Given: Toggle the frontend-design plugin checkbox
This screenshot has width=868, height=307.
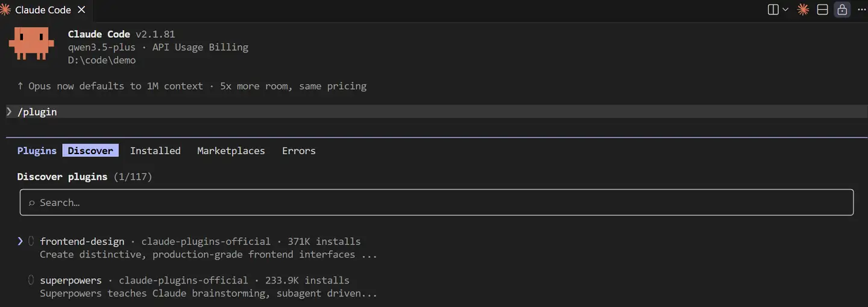Looking at the screenshot, I should click(x=31, y=241).
